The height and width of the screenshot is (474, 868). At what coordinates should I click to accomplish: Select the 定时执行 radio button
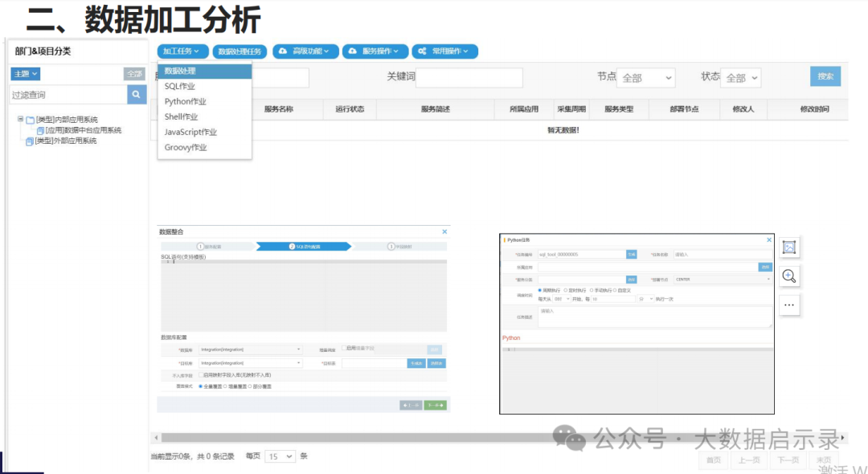point(566,290)
